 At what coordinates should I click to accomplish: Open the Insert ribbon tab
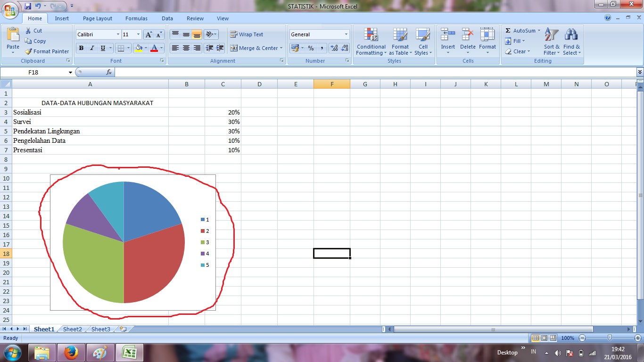tap(62, 18)
